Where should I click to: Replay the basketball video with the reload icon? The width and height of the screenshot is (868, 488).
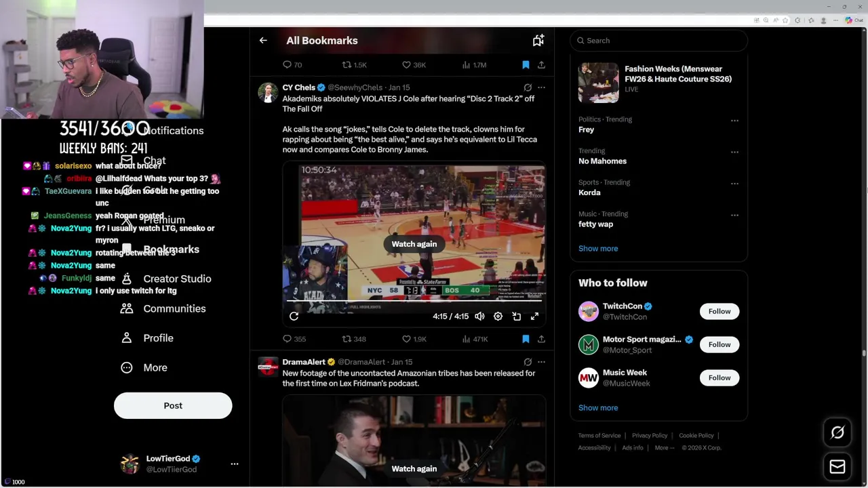294,317
